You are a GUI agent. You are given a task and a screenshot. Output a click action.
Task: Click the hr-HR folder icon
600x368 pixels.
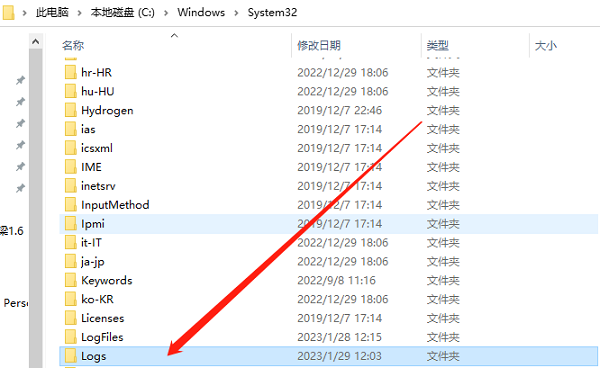click(x=70, y=72)
